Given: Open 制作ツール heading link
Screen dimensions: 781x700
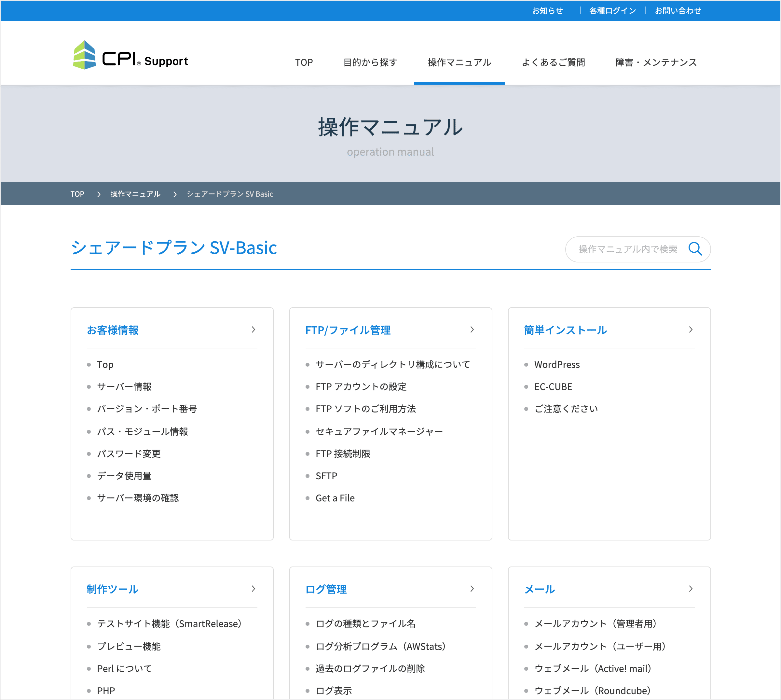Looking at the screenshot, I should pyautogui.click(x=112, y=589).
